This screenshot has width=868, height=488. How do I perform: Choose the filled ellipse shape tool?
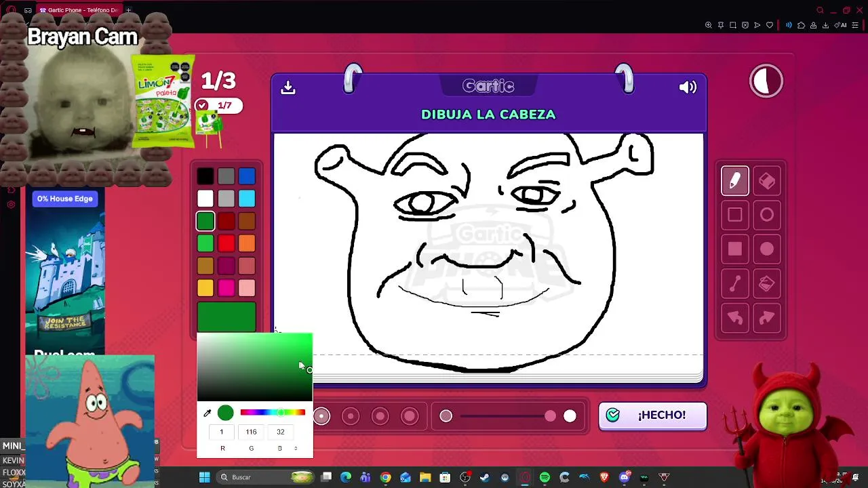coord(767,249)
